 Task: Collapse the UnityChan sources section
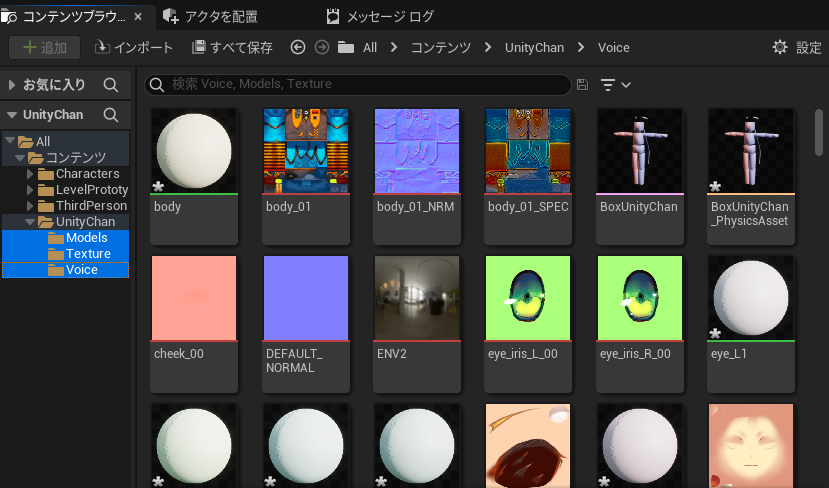point(12,115)
